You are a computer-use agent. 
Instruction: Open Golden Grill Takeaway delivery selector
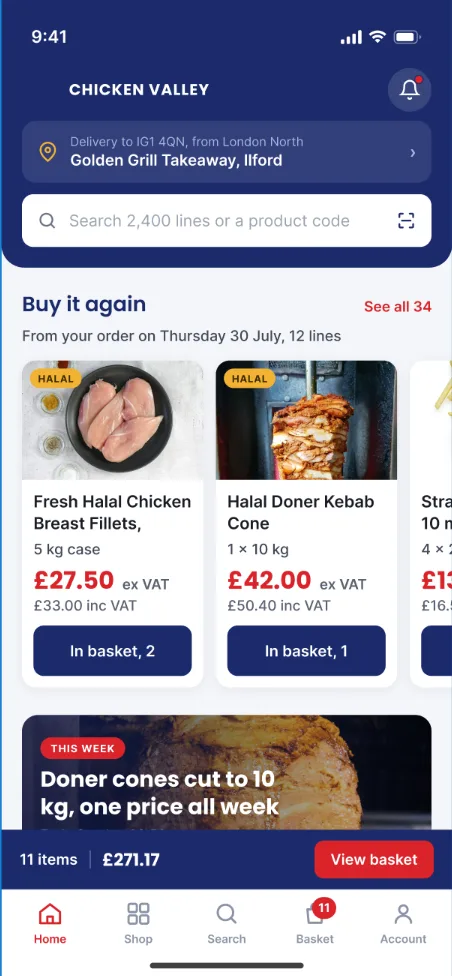pos(227,151)
